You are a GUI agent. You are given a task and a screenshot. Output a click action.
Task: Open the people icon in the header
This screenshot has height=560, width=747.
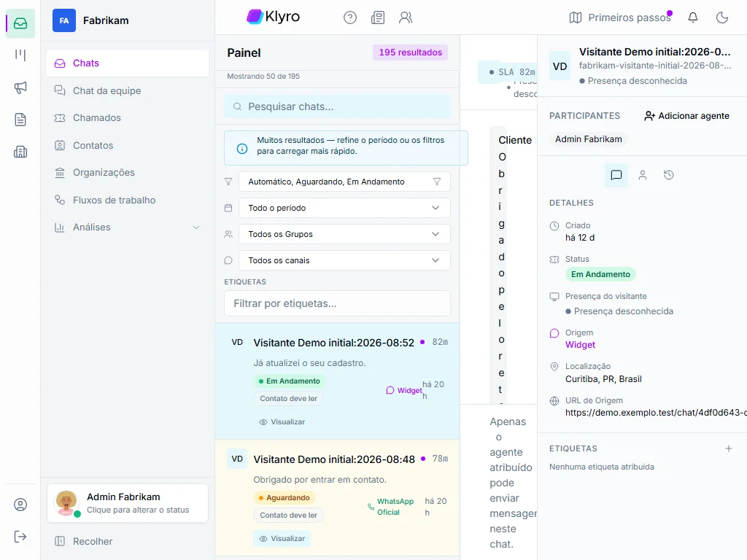tap(406, 17)
